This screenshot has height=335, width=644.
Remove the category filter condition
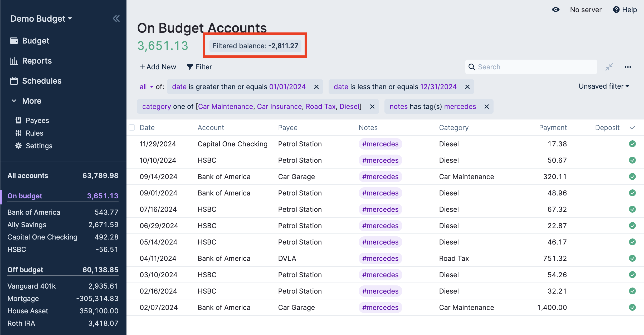[x=372, y=107]
